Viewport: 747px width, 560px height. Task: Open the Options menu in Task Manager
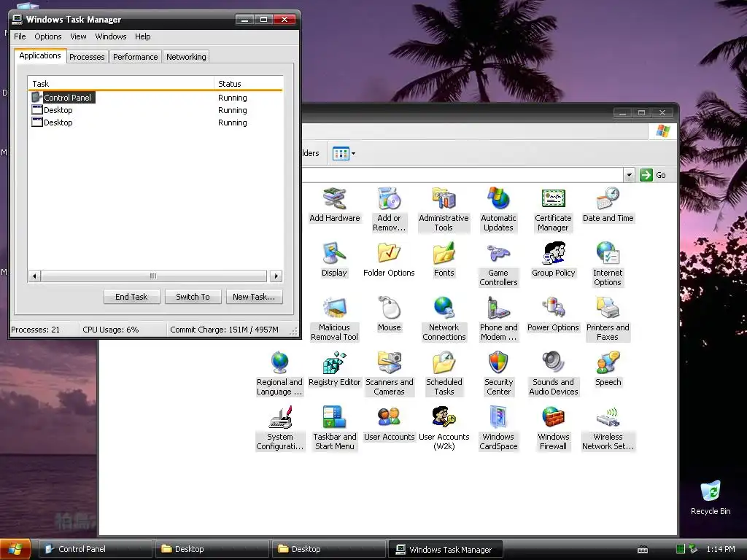[x=47, y=36]
